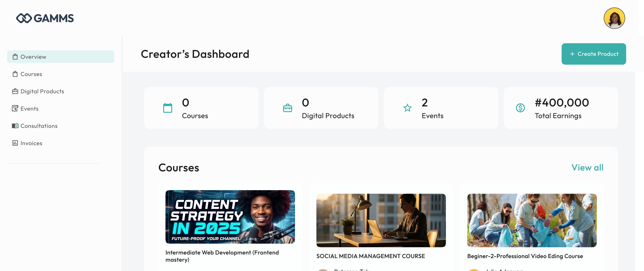Click the SOCIAL MEDIA MANAGEMENT COURSE title
644x271 pixels.
pos(370,256)
